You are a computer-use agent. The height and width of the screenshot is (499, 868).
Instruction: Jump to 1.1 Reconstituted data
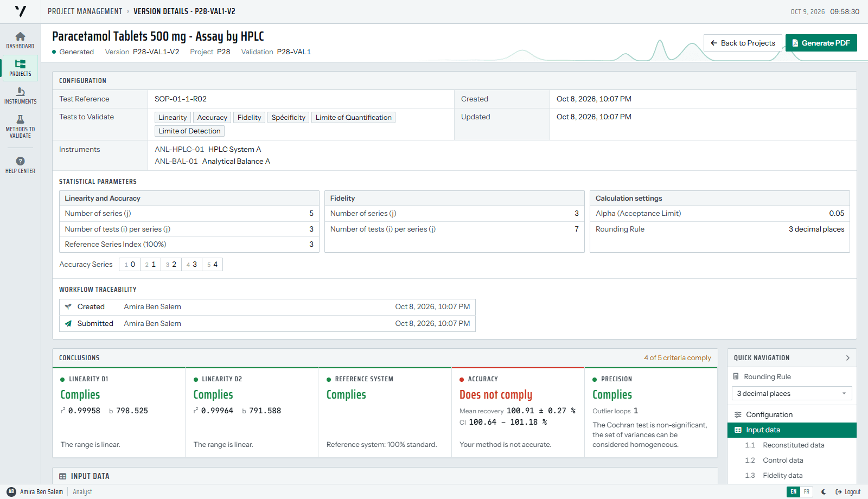pos(792,445)
